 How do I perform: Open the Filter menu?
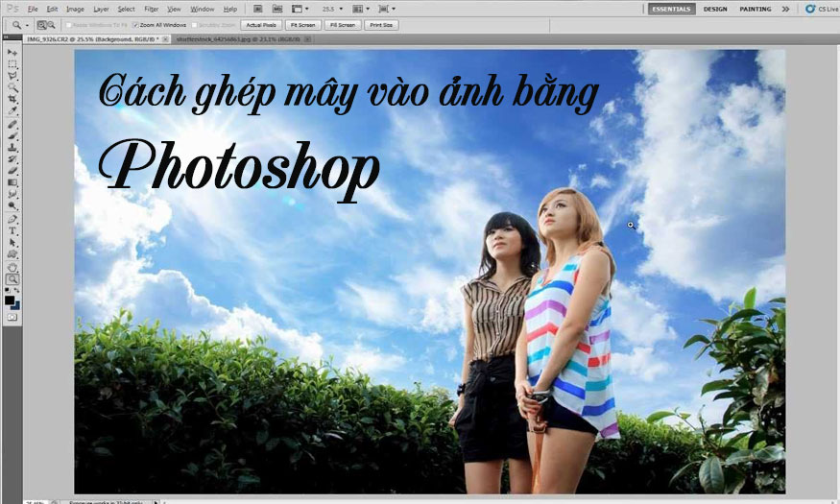[x=152, y=9]
